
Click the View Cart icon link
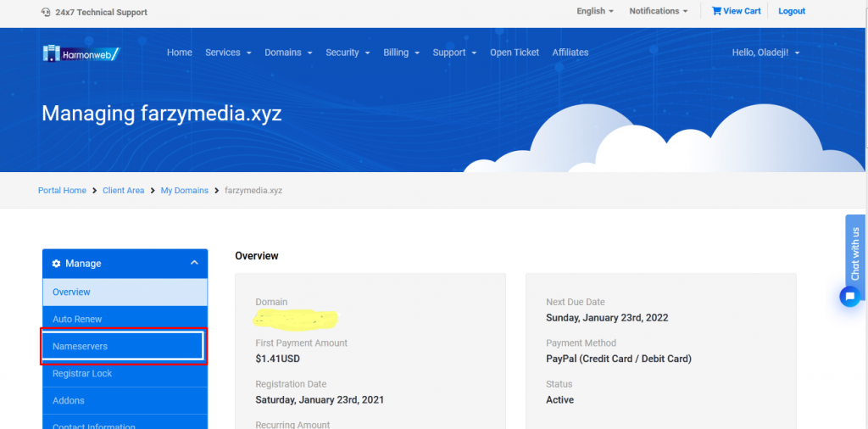(716, 11)
